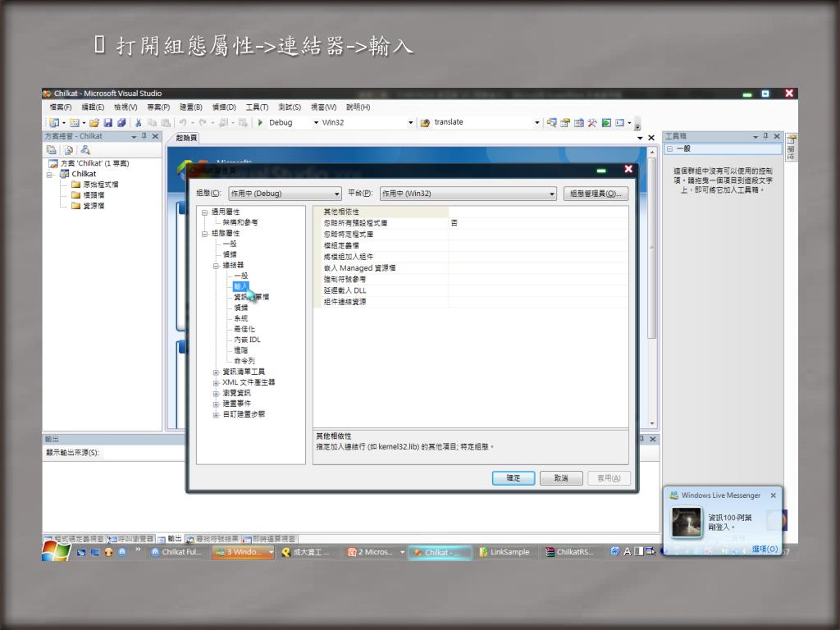
Task: Click the Save floppy disk icon
Action: tap(107, 123)
